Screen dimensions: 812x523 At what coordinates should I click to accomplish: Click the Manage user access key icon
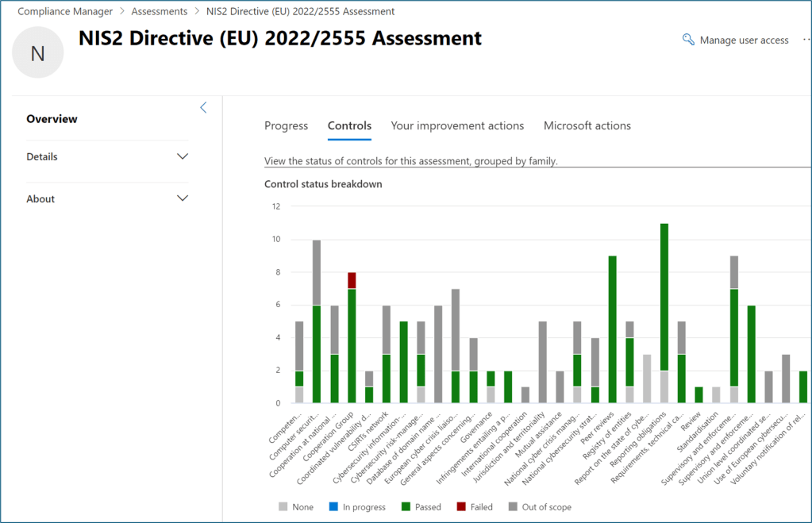[688, 40]
